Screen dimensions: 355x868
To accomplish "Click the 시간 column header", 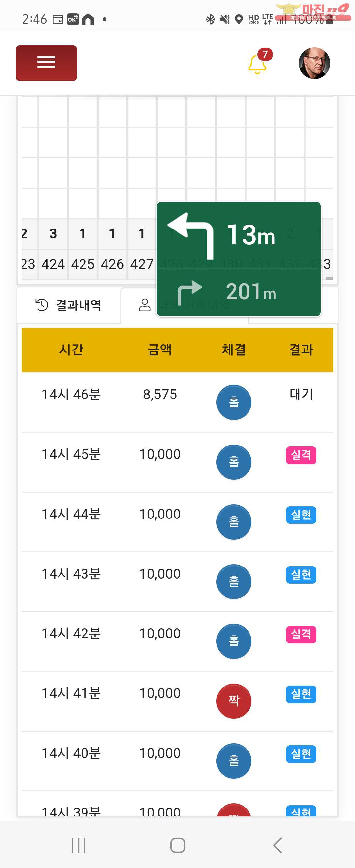I will pos(71,350).
